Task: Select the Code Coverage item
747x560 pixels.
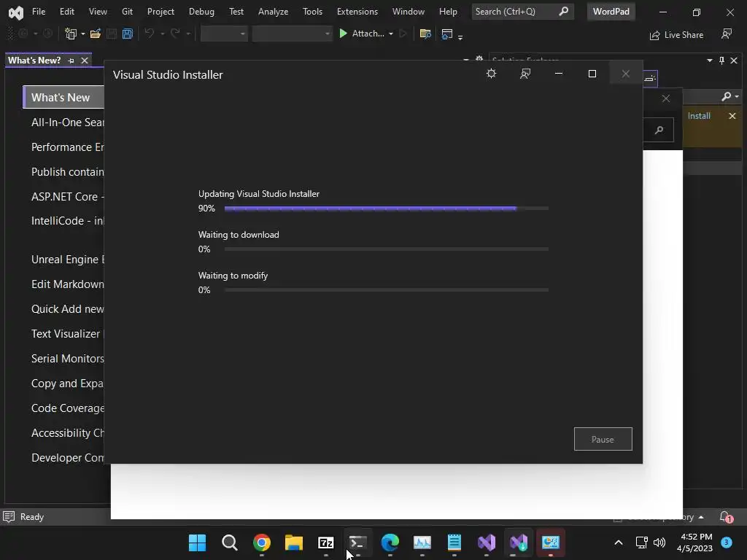Action: (68, 408)
